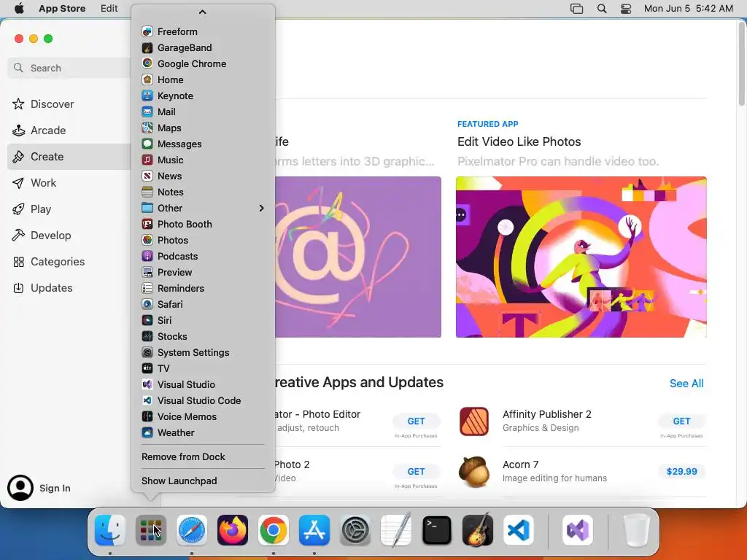The height and width of the screenshot is (560, 747).
Task: Launch Safari from the Dock
Action: tap(192, 530)
